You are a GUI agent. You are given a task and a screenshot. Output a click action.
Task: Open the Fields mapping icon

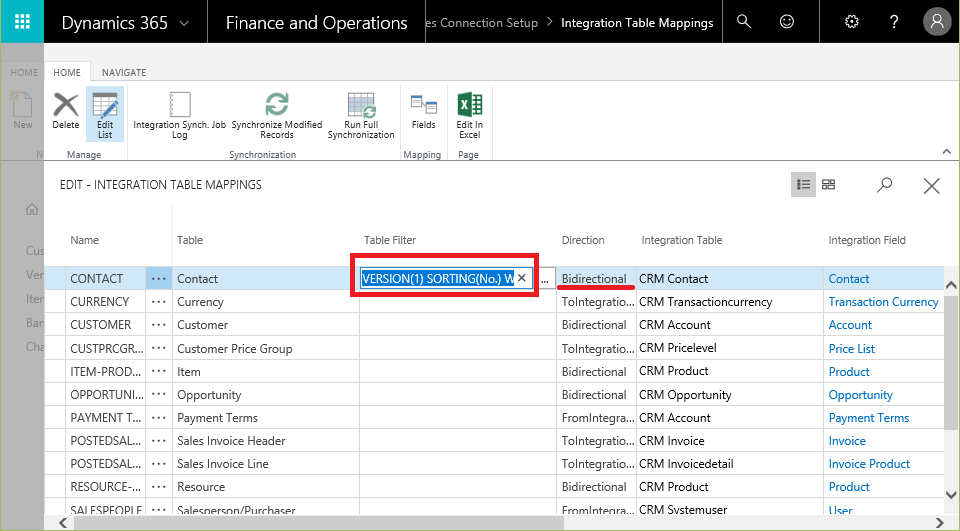[x=424, y=111]
